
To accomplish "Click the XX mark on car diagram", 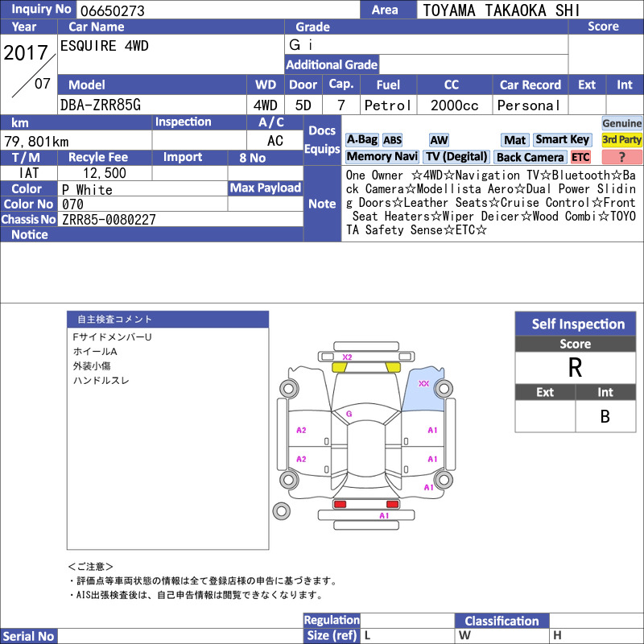I will pos(423,384).
